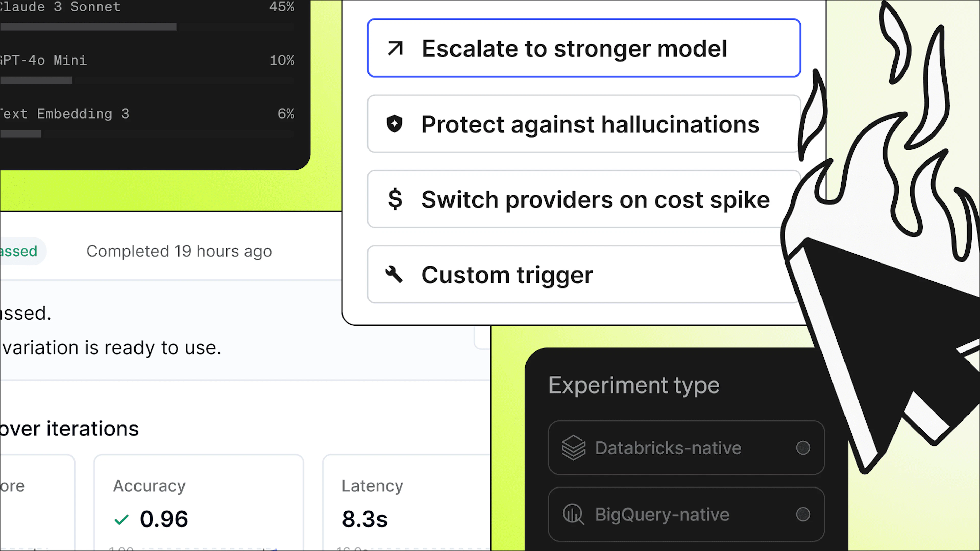Click the Completed 19 hours ago label
This screenshot has height=551, width=980.
click(x=179, y=251)
